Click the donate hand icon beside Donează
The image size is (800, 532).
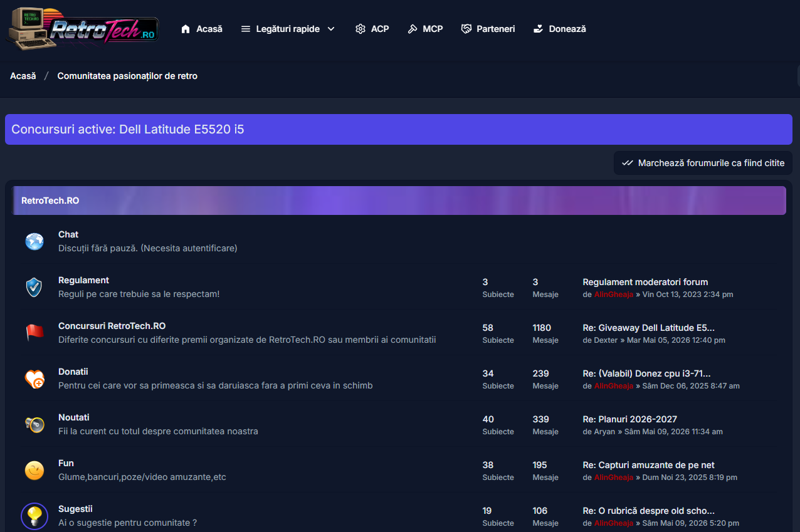tap(538, 29)
